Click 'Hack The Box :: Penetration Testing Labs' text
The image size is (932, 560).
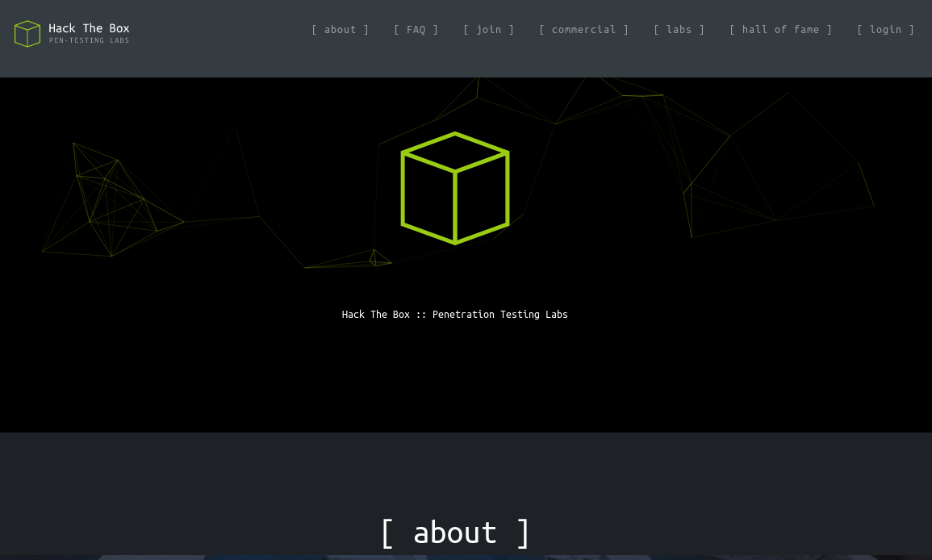(x=455, y=315)
